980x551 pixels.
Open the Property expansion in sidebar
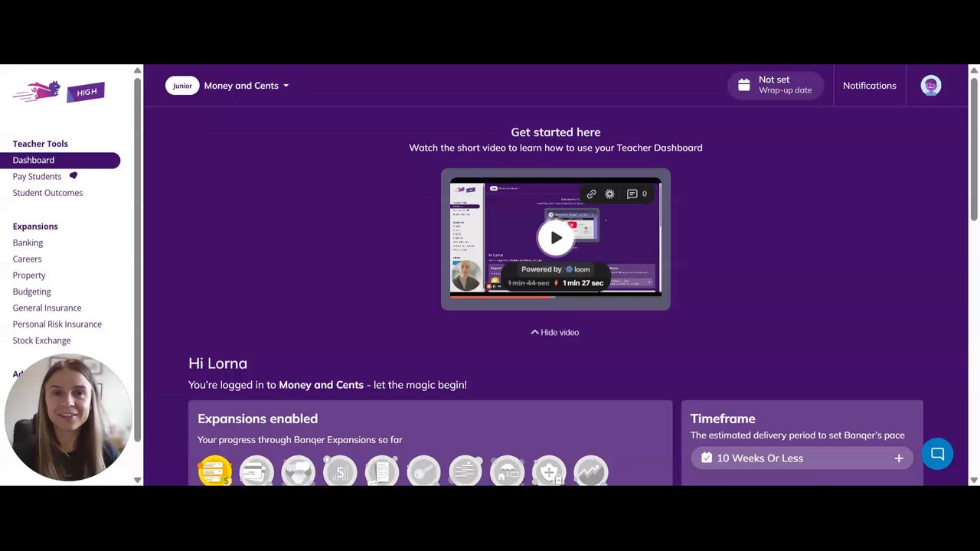tap(29, 275)
